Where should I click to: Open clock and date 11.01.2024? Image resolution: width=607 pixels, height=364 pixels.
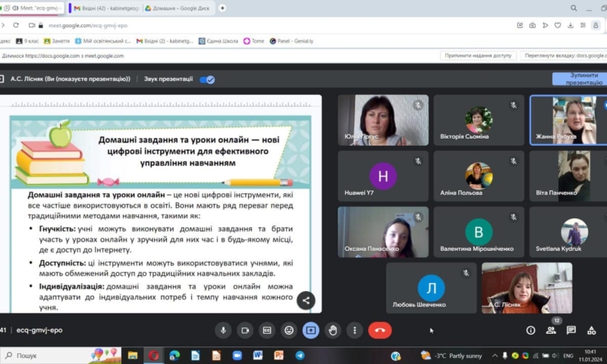pyautogui.click(x=590, y=356)
